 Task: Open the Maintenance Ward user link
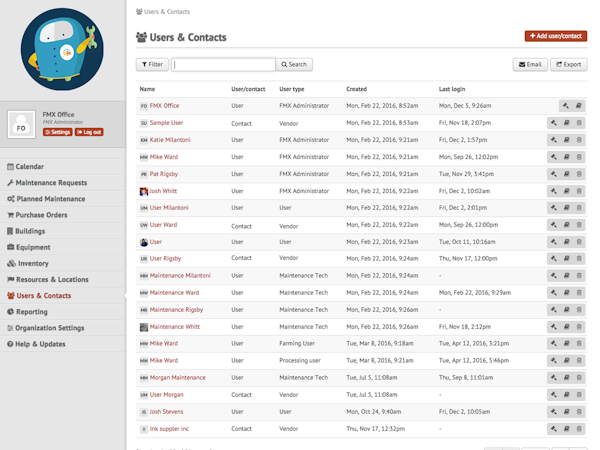pos(174,292)
